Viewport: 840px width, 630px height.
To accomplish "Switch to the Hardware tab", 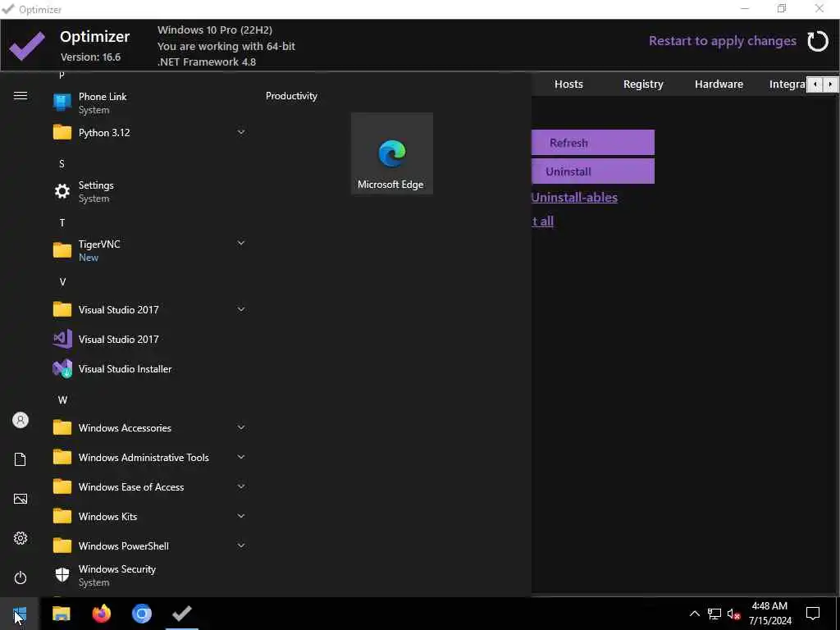I will 719,84.
